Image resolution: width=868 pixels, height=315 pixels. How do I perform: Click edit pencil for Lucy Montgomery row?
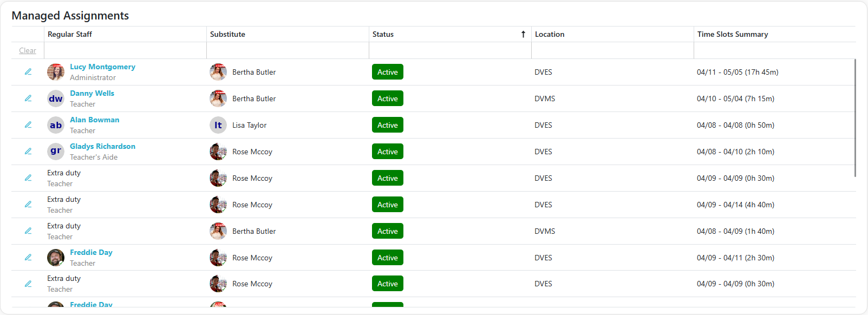(x=28, y=72)
